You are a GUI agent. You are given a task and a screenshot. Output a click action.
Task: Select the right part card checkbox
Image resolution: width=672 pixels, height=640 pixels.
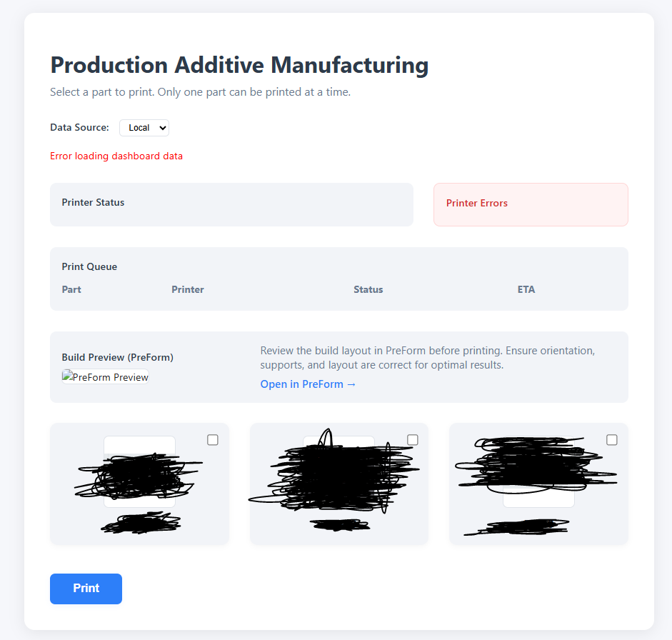click(x=612, y=440)
